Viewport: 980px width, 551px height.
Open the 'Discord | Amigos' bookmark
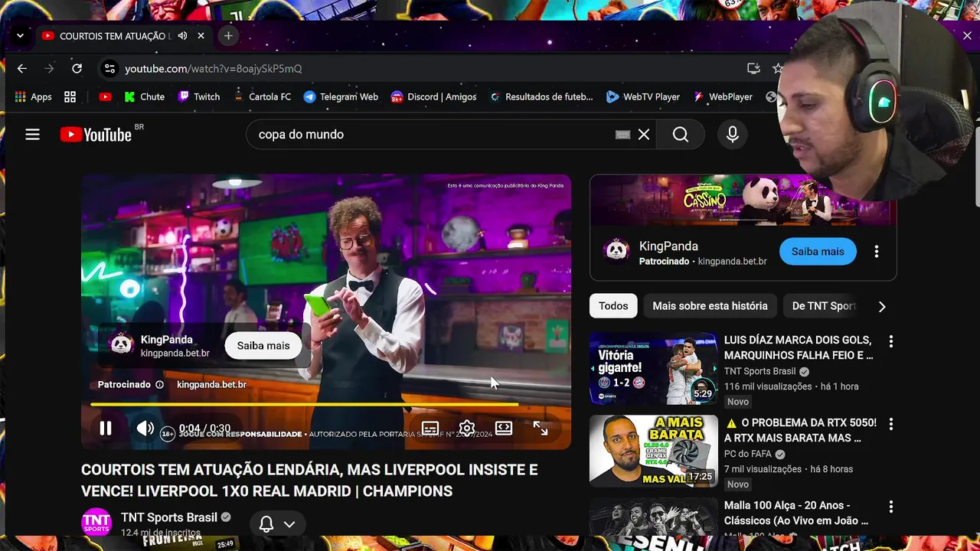[x=433, y=97]
